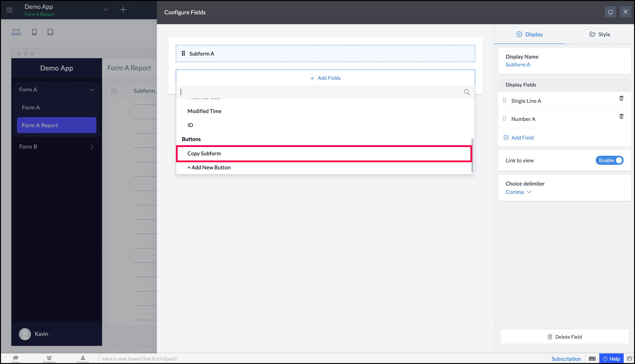Click the plus icon beside Demo App
The width and height of the screenshot is (635, 364).
pos(123,10)
